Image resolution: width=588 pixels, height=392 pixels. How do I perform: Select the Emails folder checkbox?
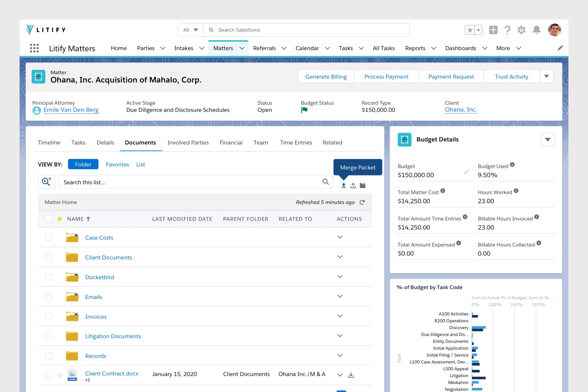point(48,297)
